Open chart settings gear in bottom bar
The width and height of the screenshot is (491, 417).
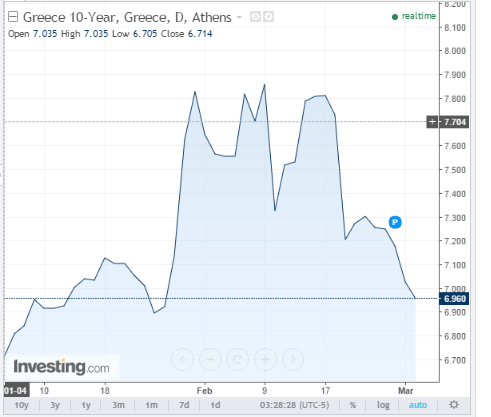(x=454, y=405)
